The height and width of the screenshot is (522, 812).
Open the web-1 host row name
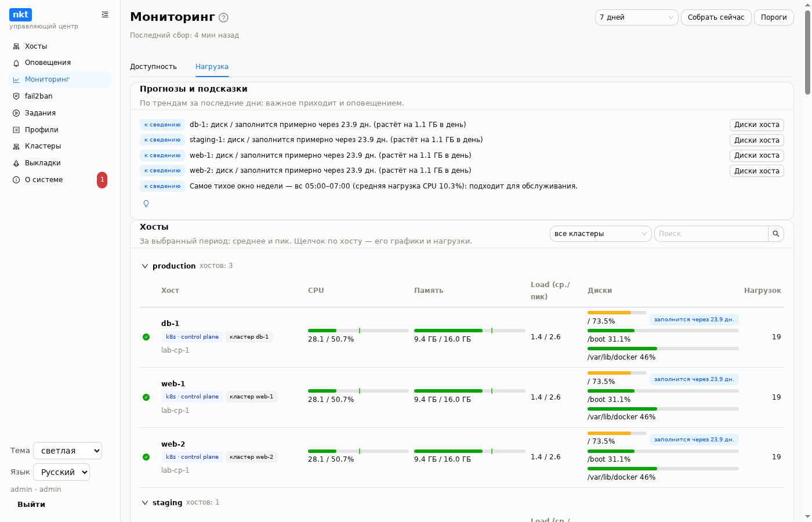tap(173, 384)
